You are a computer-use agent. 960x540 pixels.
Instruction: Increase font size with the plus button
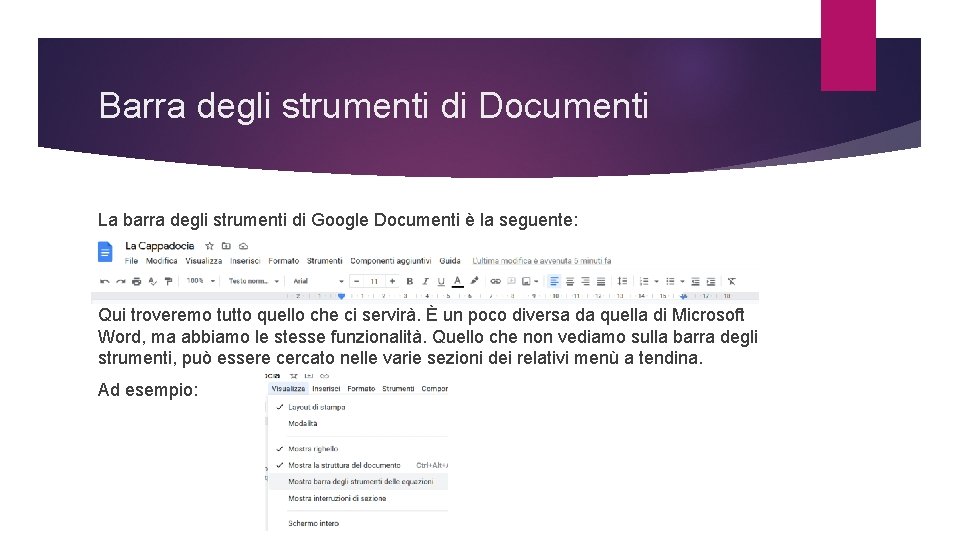pyautogui.click(x=392, y=282)
